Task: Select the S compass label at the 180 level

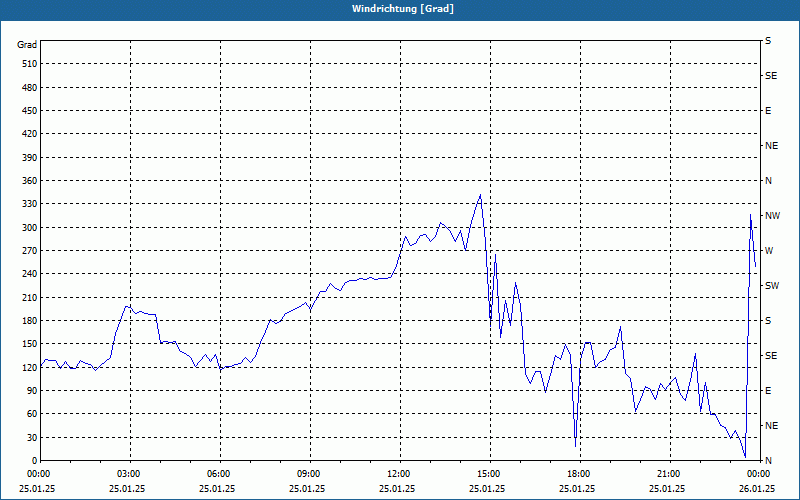Action: 768,321
